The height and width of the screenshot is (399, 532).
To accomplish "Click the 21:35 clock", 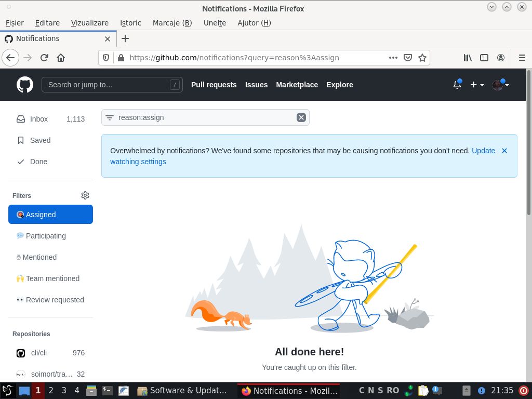I will [x=502, y=391].
